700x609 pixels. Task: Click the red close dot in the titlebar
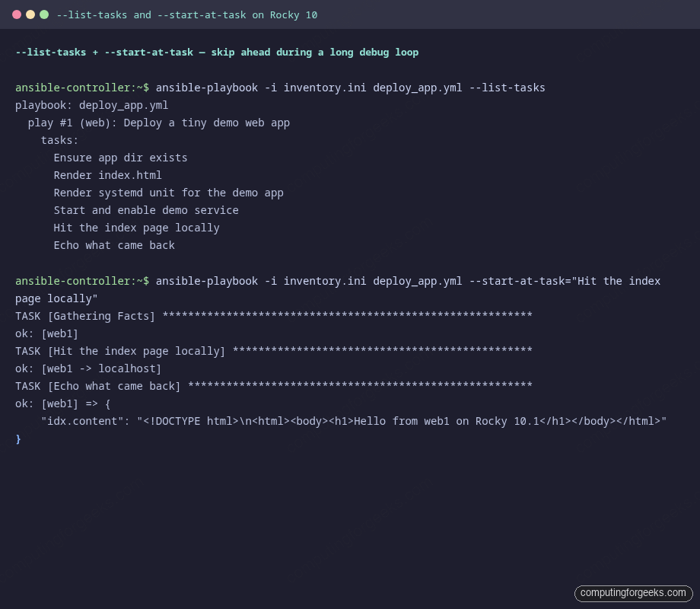click(x=17, y=14)
